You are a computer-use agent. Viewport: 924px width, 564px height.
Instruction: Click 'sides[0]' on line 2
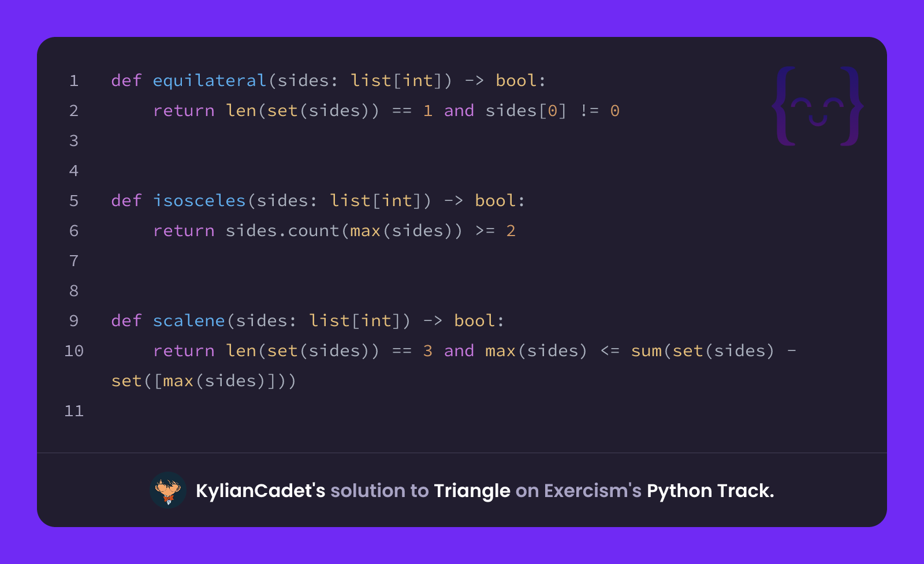point(526,111)
